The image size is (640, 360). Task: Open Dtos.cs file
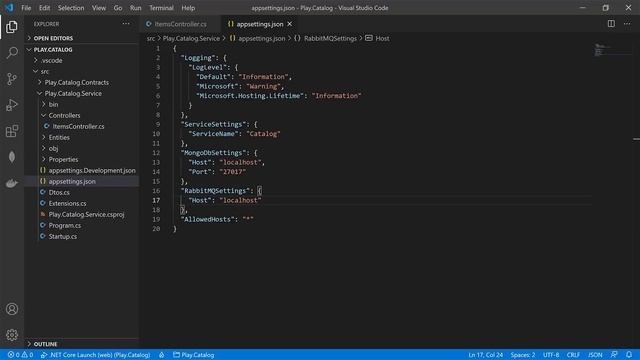[x=82, y=193]
